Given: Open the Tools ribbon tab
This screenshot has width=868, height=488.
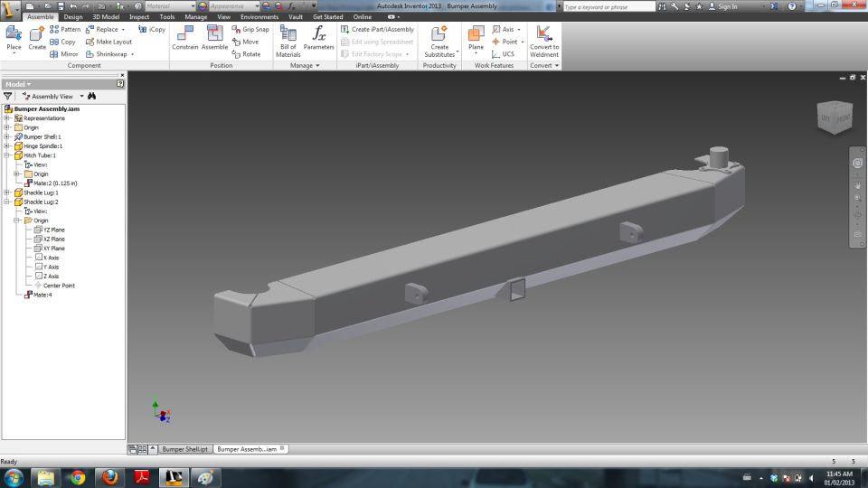Looking at the screenshot, I should tap(166, 17).
